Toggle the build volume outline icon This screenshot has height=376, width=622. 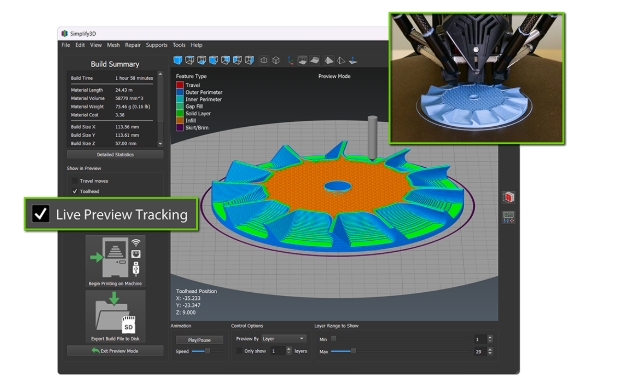pyautogui.click(x=302, y=60)
